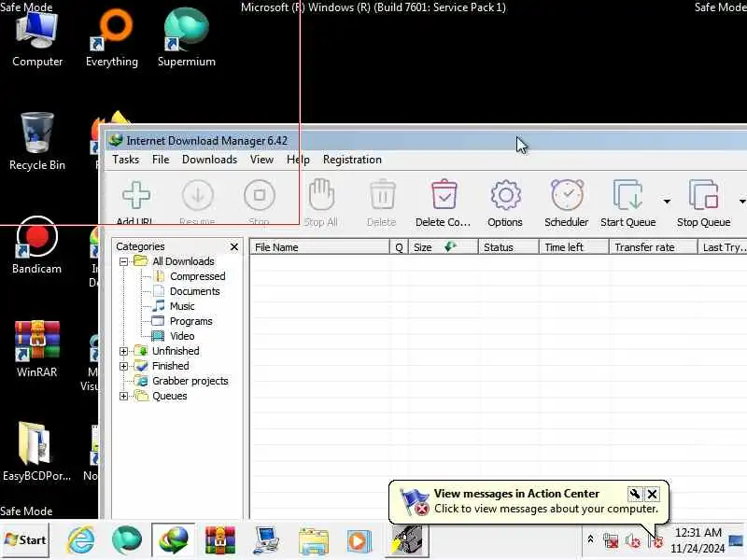Show hidden tray icons arrow

[590, 539]
